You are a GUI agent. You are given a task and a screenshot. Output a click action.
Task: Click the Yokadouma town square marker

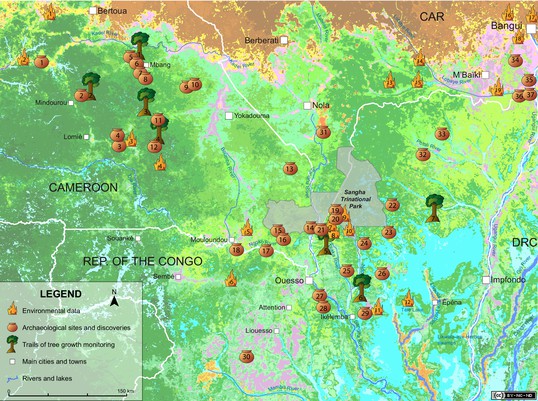(229, 116)
